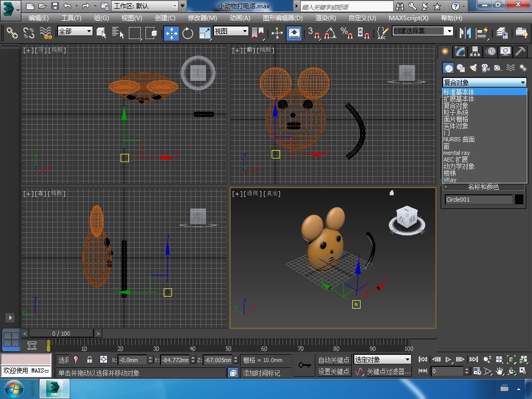
Task: Toggle the Selection Lock icon
Action: pos(89,360)
